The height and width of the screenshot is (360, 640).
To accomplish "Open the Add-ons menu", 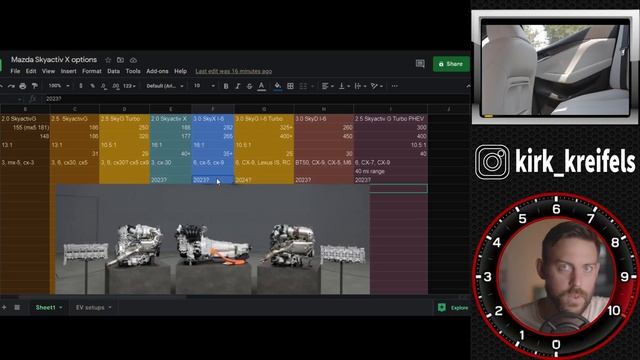I will (157, 71).
